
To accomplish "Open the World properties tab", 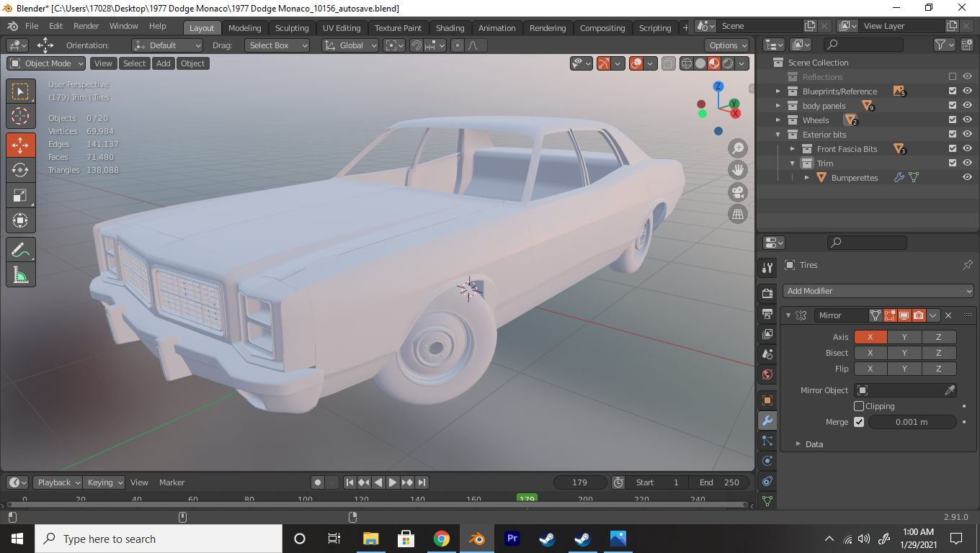I will pos(767,374).
